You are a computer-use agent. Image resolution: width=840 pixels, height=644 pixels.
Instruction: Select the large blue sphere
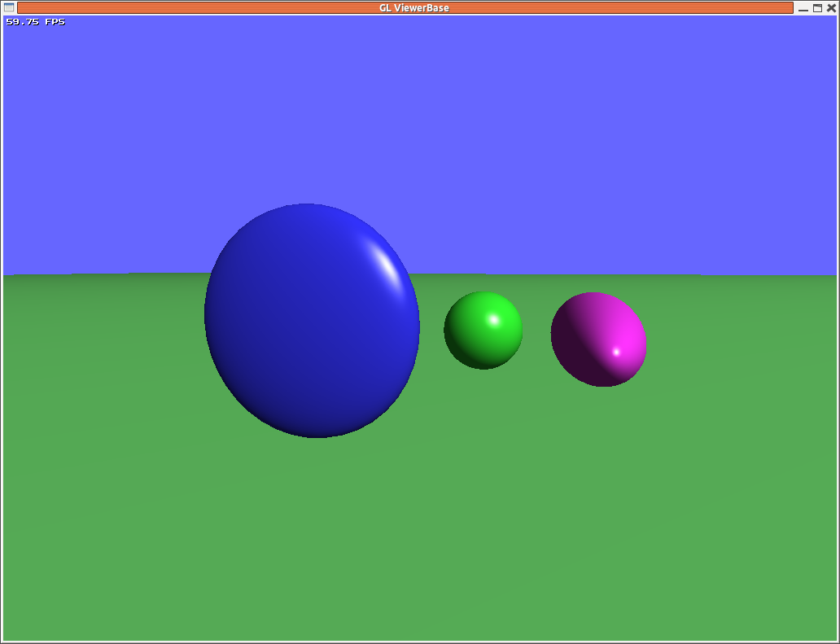click(x=312, y=321)
